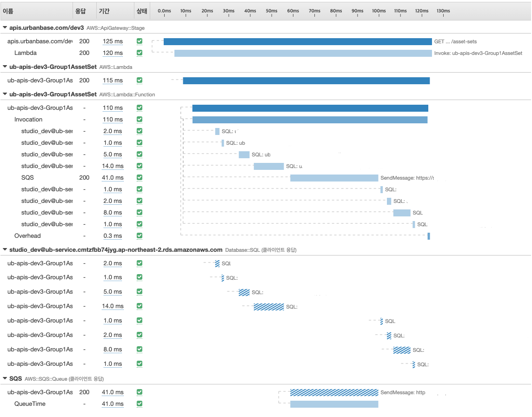Select the Invocation subsegment name
Image resolution: width=532 pixels, height=417 pixels.
pos(28,120)
